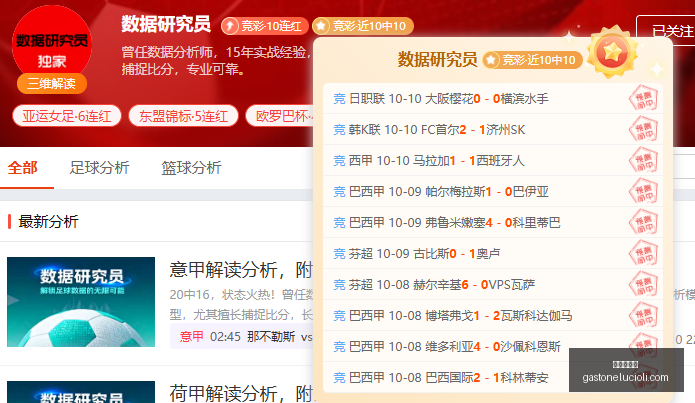Click the 竞 icon on 西甲 row
695x403 pixels.
click(x=340, y=160)
